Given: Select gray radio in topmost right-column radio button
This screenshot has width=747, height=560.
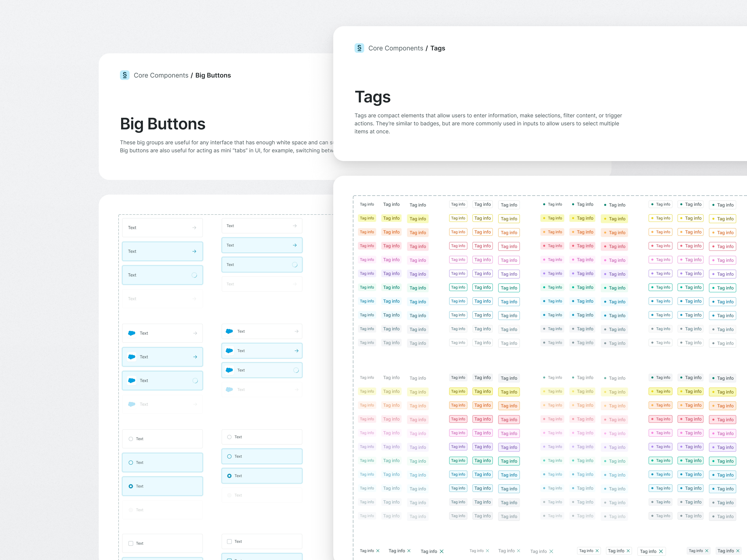Looking at the screenshot, I should tap(229, 437).
